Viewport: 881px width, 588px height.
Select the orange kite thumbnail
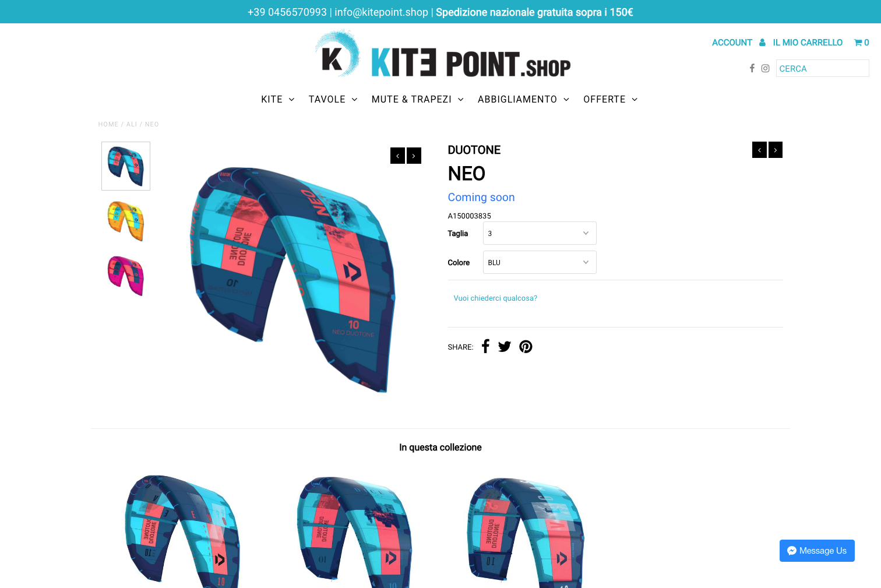pyautogui.click(x=126, y=221)
